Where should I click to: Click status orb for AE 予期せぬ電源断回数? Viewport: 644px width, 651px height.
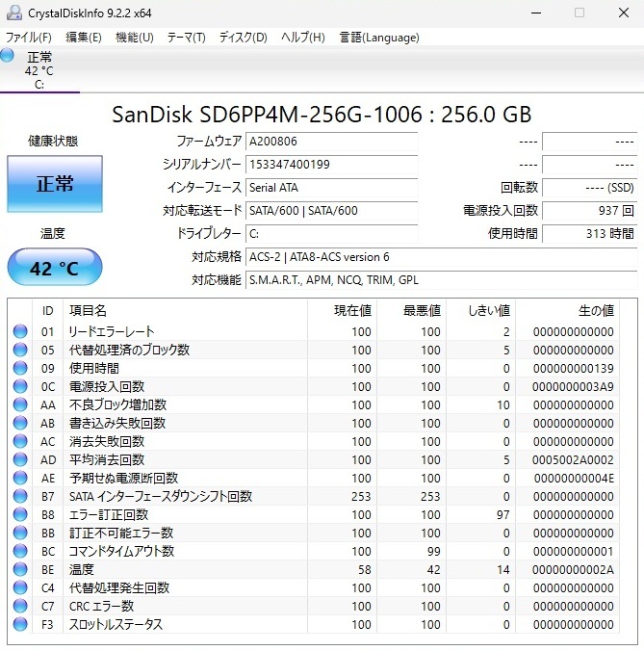pos(20,478)
